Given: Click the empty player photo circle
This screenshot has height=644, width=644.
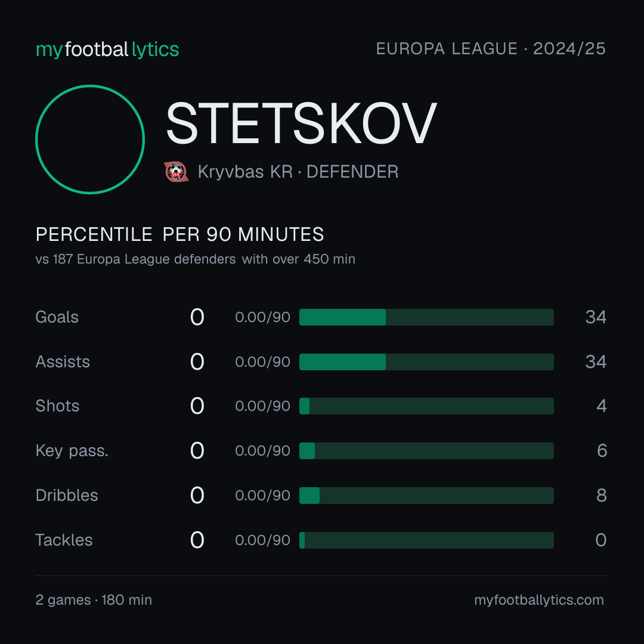Looking at the screenshot, I should pyautogui.click(x=90, y=139).
